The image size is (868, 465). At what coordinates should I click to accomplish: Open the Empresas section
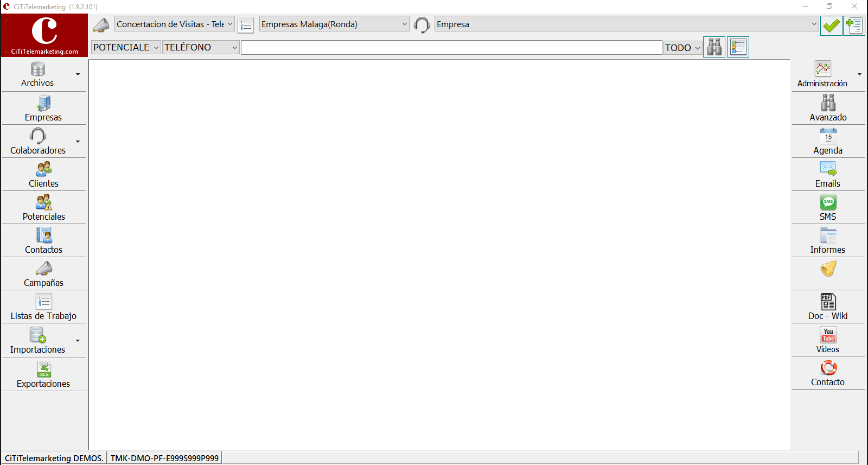tap(43, 108)
